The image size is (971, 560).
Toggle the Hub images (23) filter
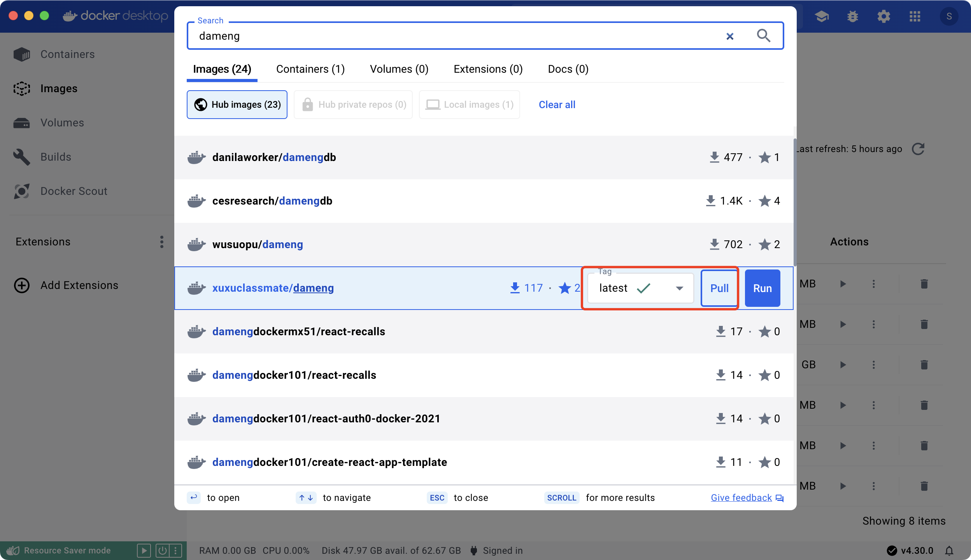(237, 105)
